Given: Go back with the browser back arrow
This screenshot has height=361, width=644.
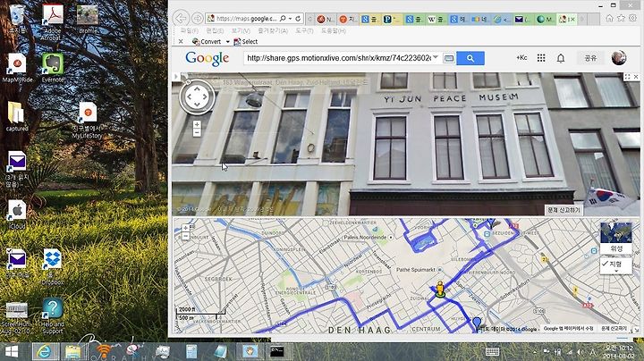Looking at the screenshot, I should click(181, 19).
